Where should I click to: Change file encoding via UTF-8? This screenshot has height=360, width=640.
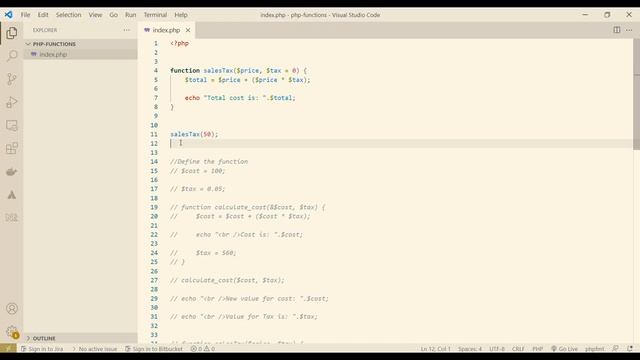pos(497,349)
